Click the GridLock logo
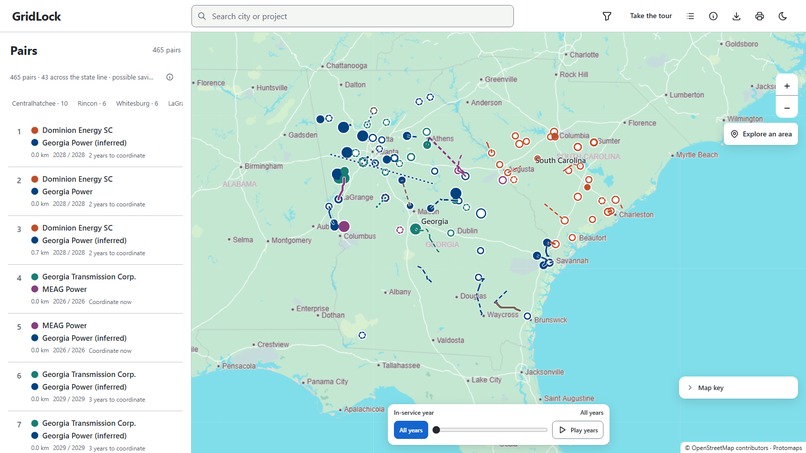 pos(36,16)
